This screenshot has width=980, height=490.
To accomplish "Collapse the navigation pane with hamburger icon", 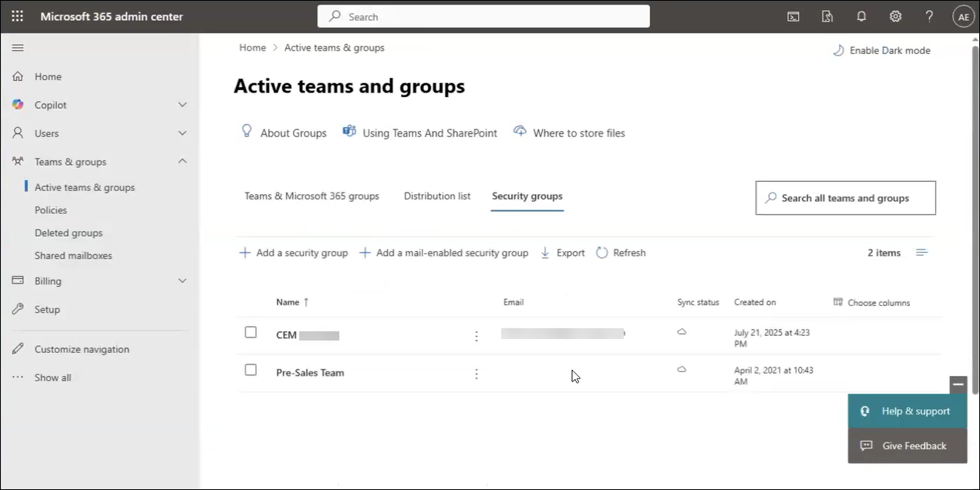I will click(18, 47).
